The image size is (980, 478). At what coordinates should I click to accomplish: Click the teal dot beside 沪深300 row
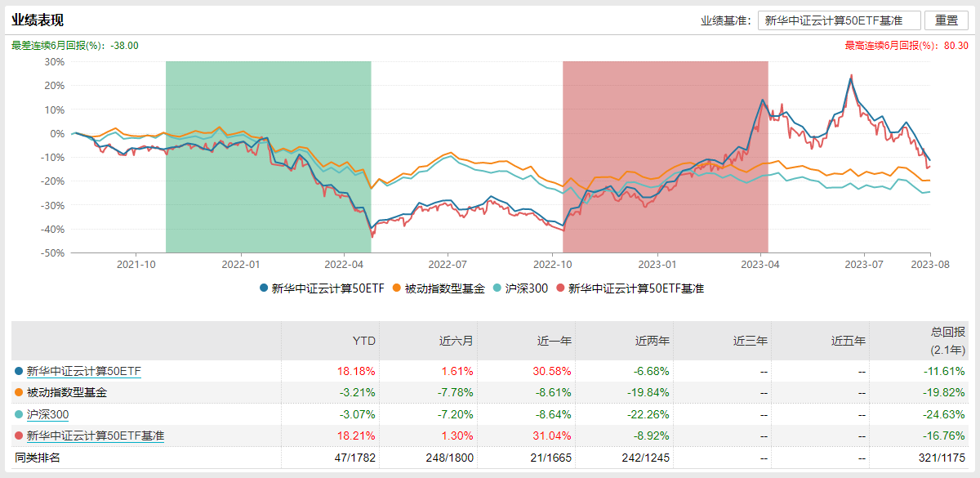[x=19, y=414]
